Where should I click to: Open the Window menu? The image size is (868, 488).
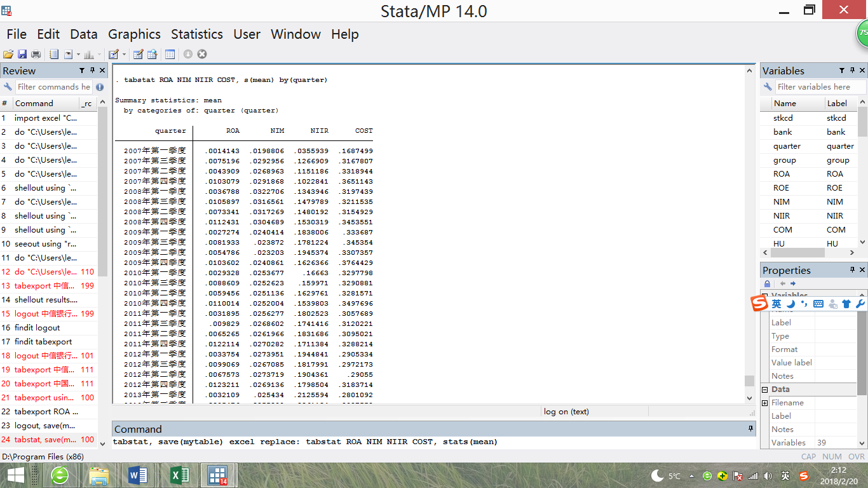pos(295,34)
